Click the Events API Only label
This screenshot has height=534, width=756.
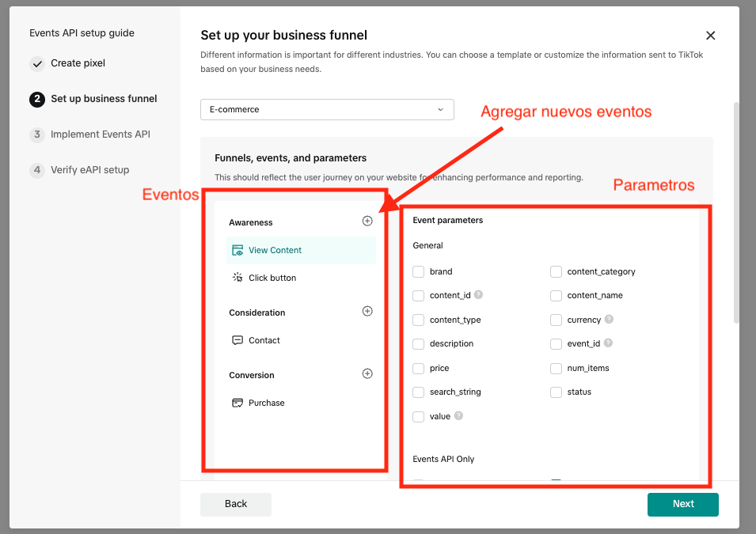point(443,460)
